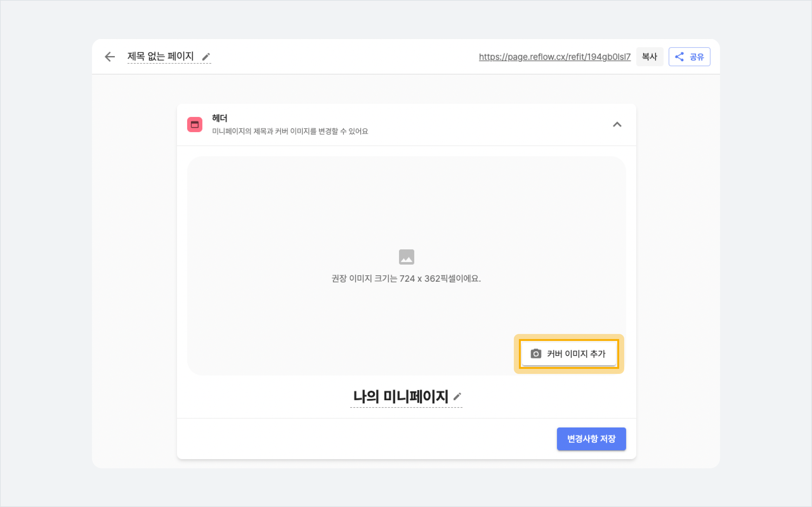The image size is (812, 507).
Task: Click the share icon in 공유 button
Action: pos(679,57)
